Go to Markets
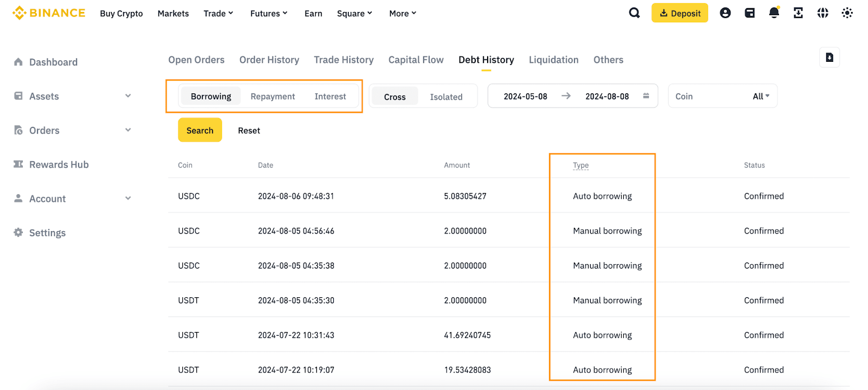Image resolution: width=868 pixels, height=390 pixels. pyautogui.click(x=173, y=14)
